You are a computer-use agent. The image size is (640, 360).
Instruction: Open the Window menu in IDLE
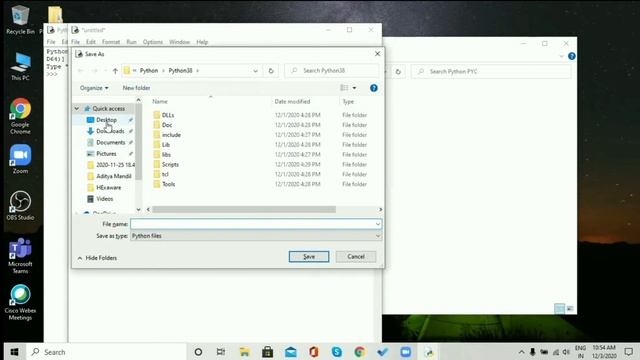pos(180,42)
